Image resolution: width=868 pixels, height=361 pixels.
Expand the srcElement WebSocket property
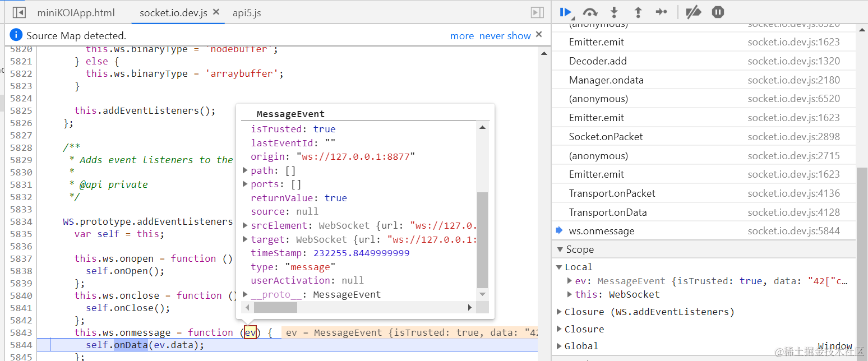click(x=245, y=225)
